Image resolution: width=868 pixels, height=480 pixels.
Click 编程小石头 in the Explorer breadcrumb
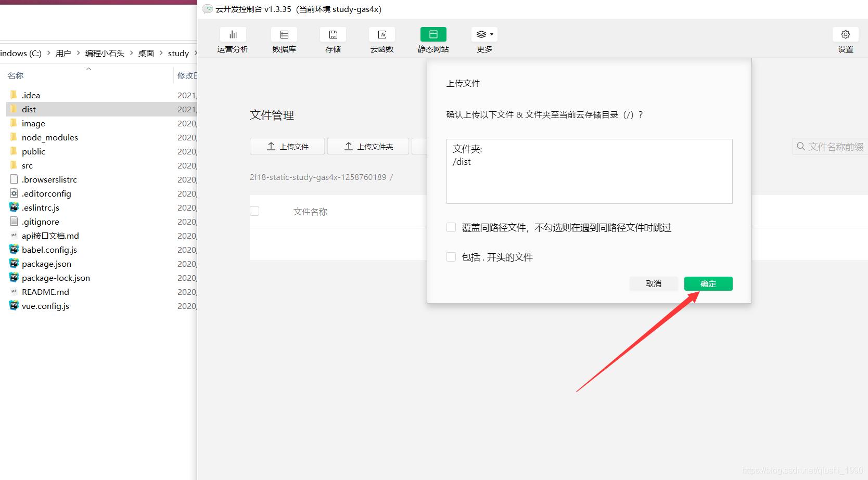tap(105, 53)
